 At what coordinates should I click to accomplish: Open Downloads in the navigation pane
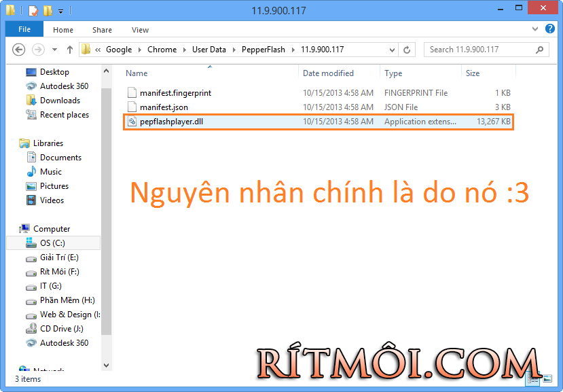60,101
